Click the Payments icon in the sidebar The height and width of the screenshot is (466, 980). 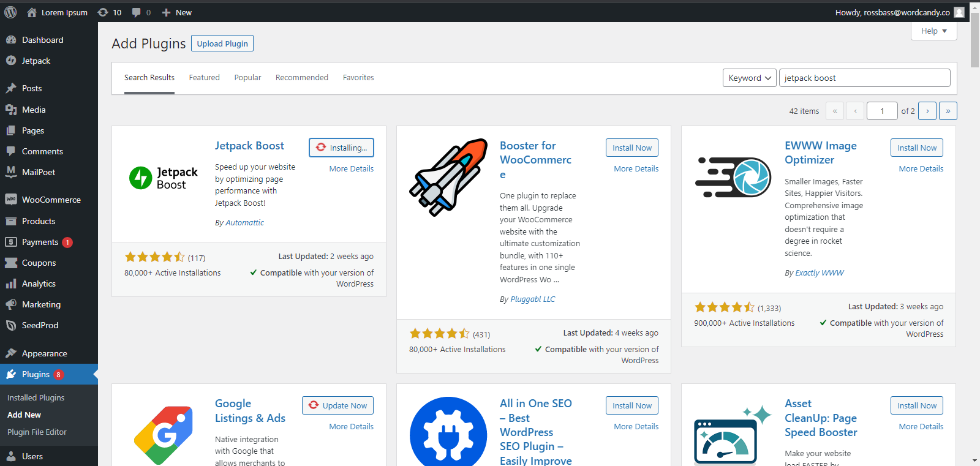tap(11, 242)
